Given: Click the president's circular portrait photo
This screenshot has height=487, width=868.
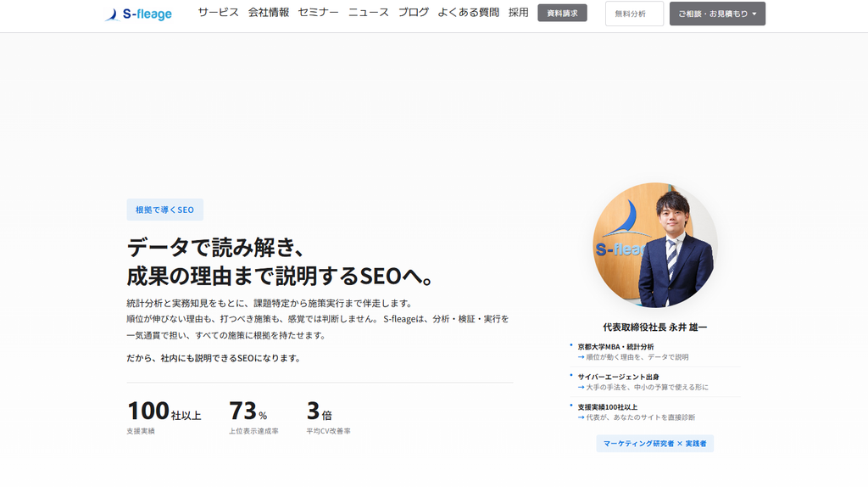Looking at the screenshot, I should [655, 245].
